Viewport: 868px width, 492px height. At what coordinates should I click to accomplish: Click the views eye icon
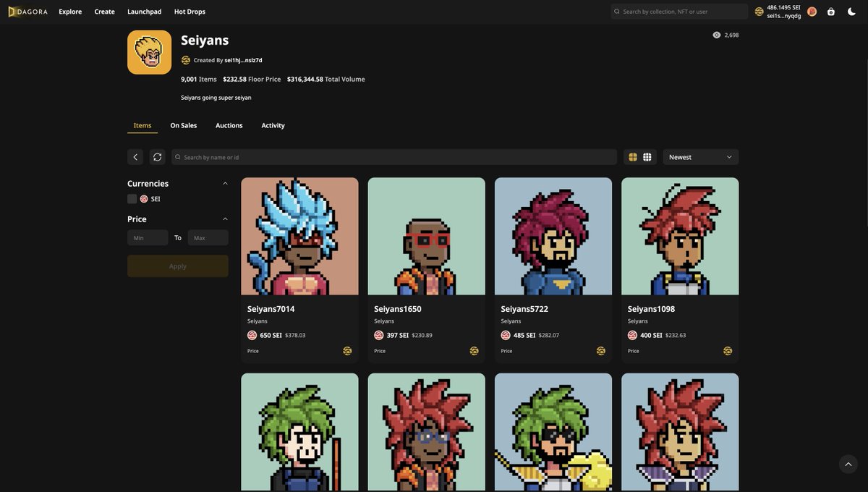(717, 35)
